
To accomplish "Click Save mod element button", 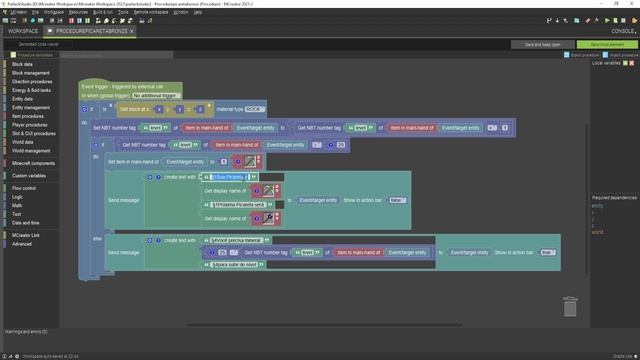I will click(607, 44).
